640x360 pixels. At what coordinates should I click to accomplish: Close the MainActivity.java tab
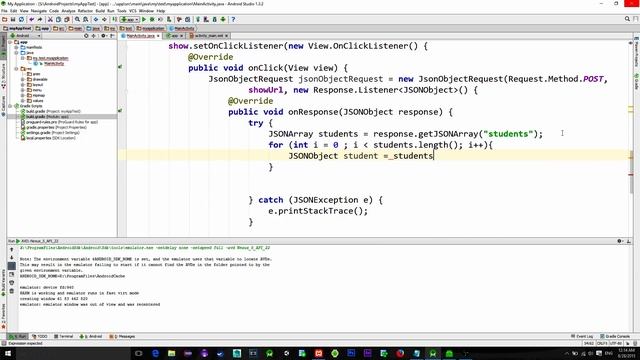[158, 36]
